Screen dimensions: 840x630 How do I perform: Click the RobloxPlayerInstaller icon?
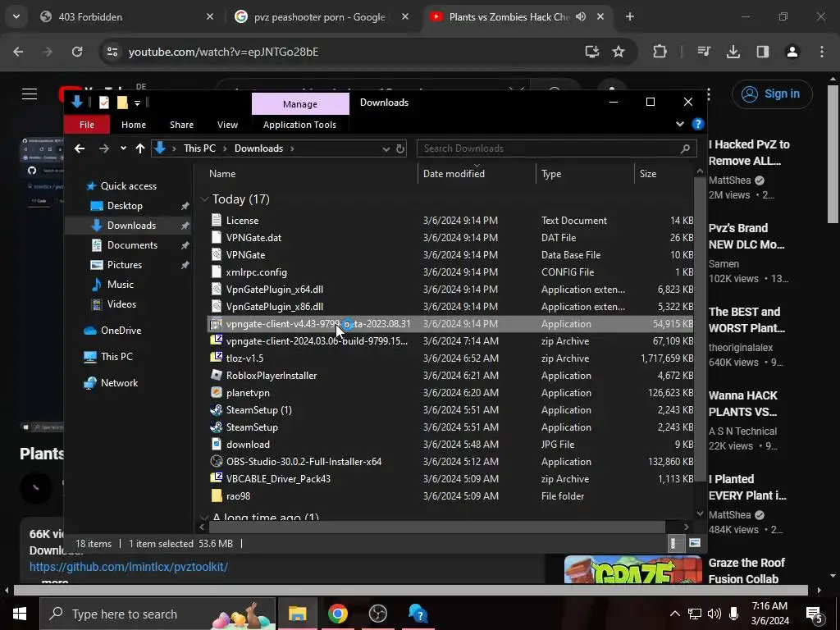click(217, 375)
